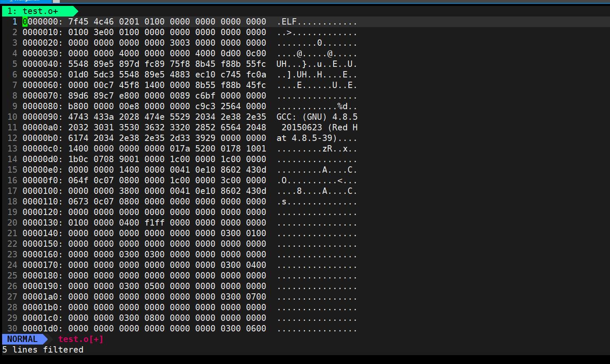Click the '3800' bytes on line 17
610x364 pixels.
(129, 191)
